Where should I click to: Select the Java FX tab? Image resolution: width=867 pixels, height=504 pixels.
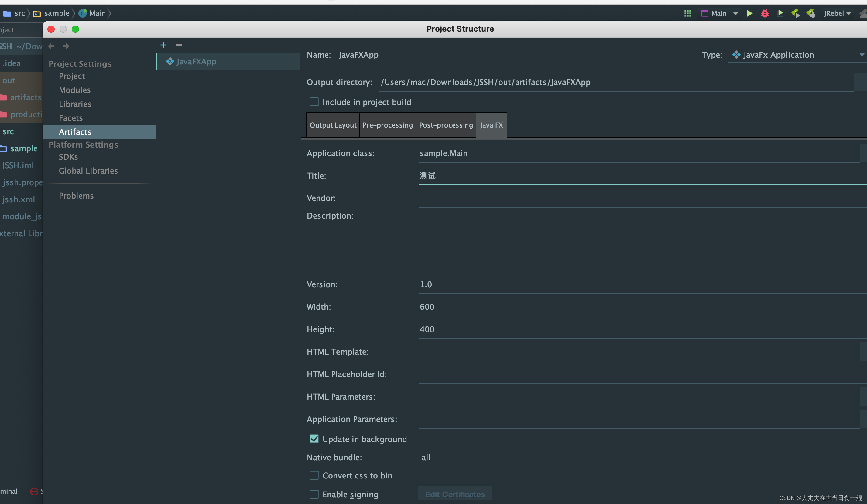(491, 125)
